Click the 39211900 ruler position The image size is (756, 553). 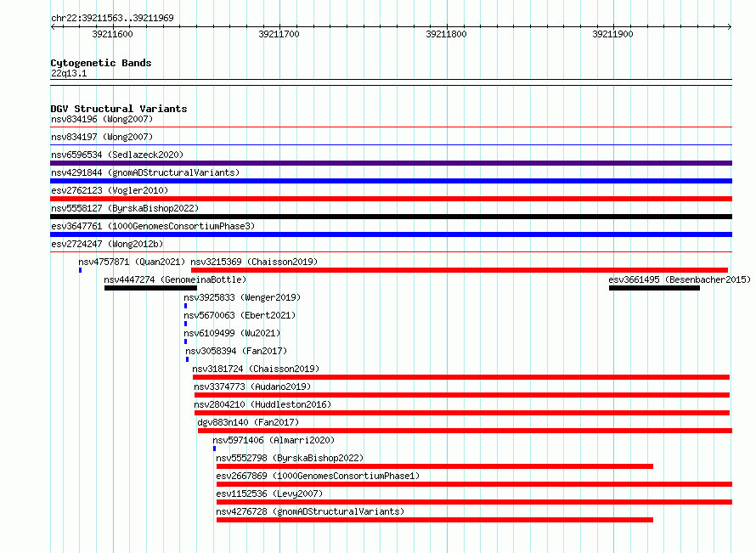pos(612,34)
